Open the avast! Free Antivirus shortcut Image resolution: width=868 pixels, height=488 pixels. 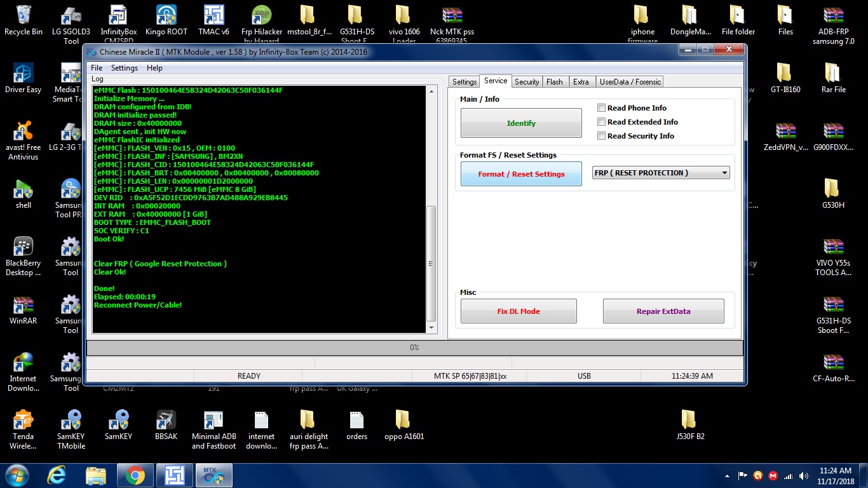click(24, 140)
